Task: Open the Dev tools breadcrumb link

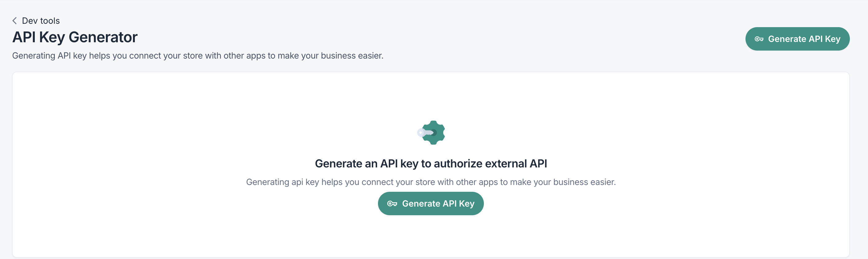Action: click(x=41, y=21)
